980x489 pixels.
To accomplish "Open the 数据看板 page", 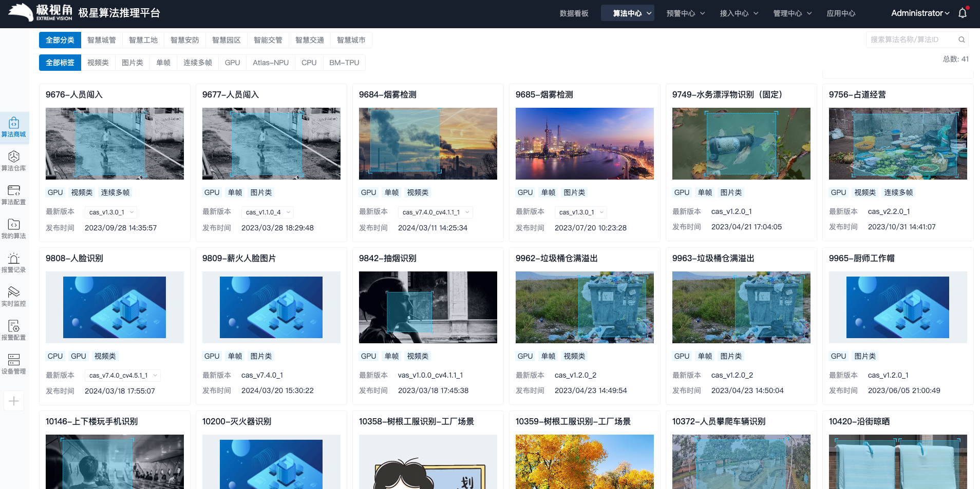I will (x=574, y=14).
